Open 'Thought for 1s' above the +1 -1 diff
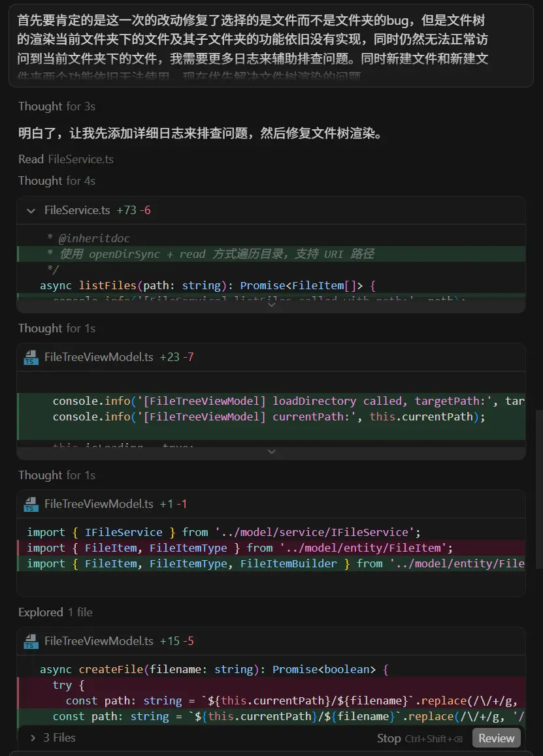The height and width of the screenshot is (756, 543). 57,475
